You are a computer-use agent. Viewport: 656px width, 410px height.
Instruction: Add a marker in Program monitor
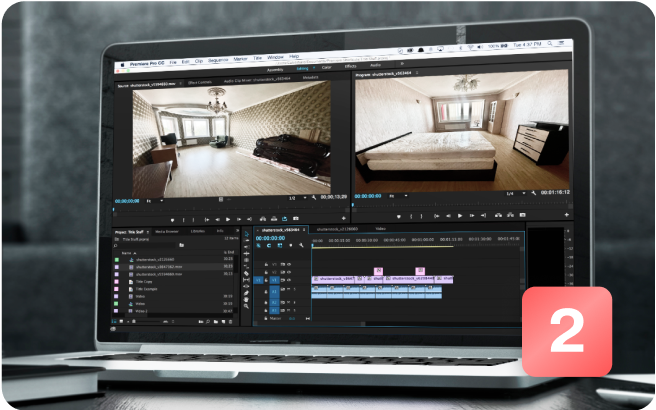pos(398,217)
